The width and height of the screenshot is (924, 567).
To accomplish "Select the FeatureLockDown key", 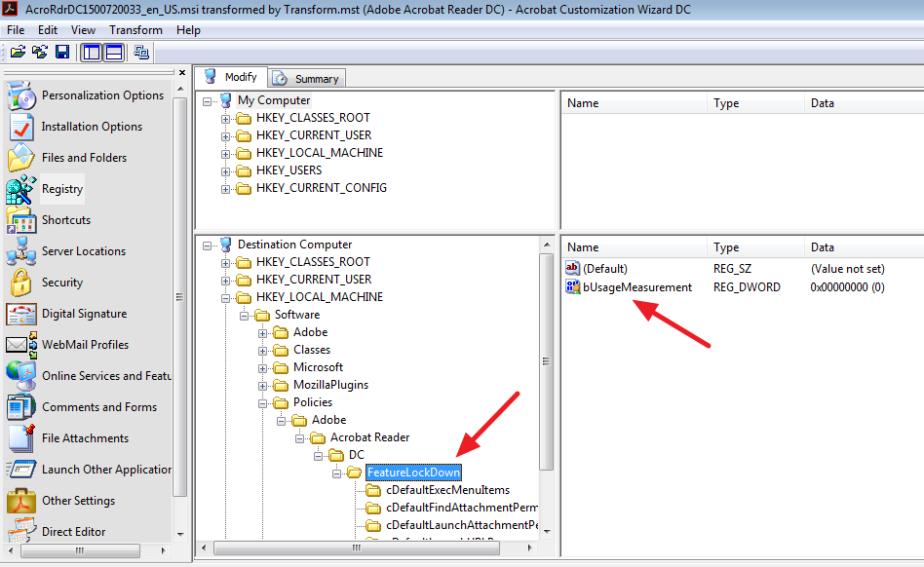I will click(x=413, y=472).
